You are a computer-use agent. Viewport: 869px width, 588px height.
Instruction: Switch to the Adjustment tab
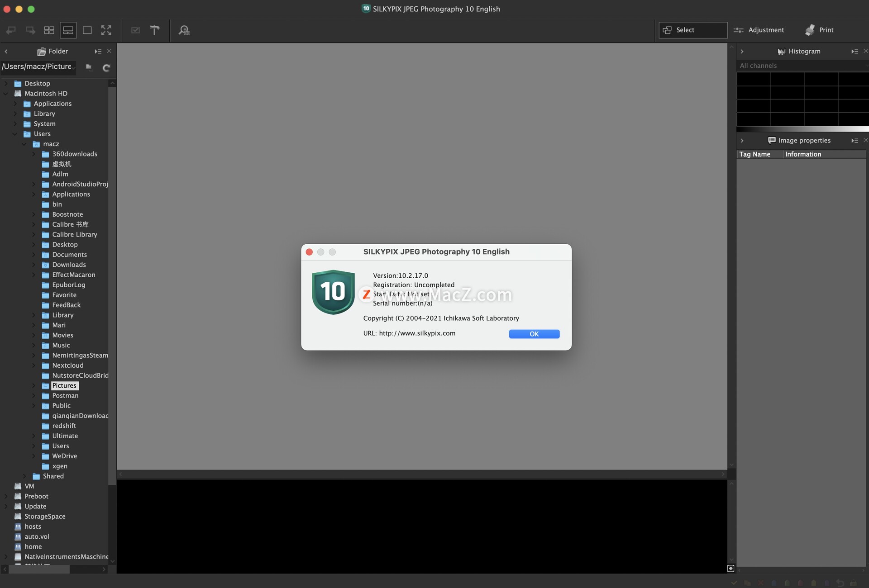click(x=759, y=30)
